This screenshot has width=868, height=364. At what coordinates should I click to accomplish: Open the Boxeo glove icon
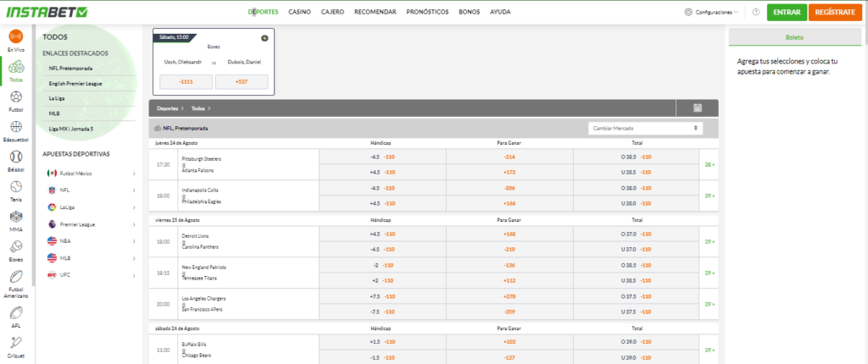click(16, 246)
